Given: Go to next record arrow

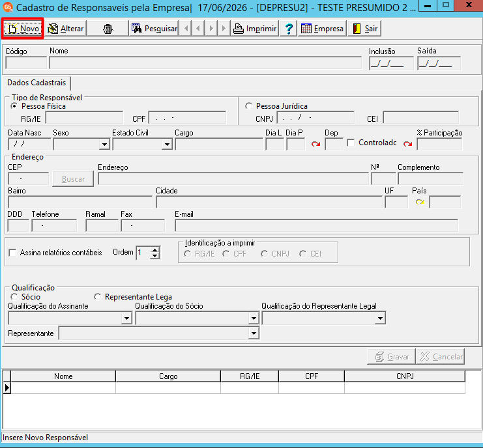Looking at the screenshot, I should 211,29.
